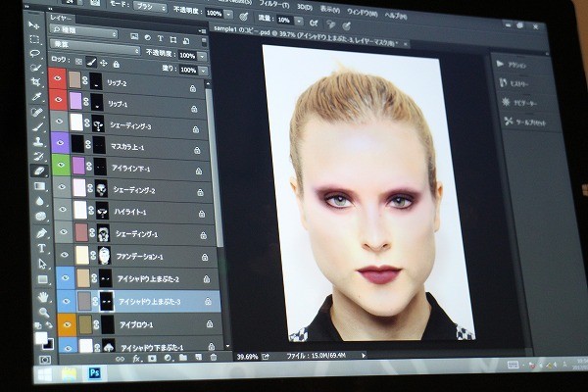Create a new layer group

(x=183, y=358)
